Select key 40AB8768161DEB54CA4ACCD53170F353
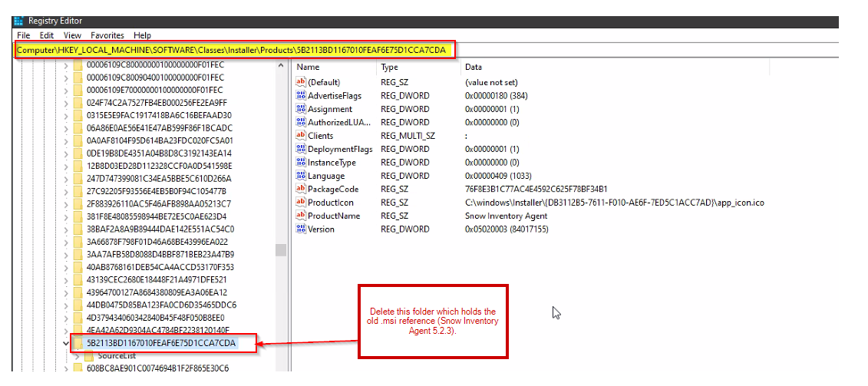Viewport: 868px width, 386px height. (x=160, y=267)
